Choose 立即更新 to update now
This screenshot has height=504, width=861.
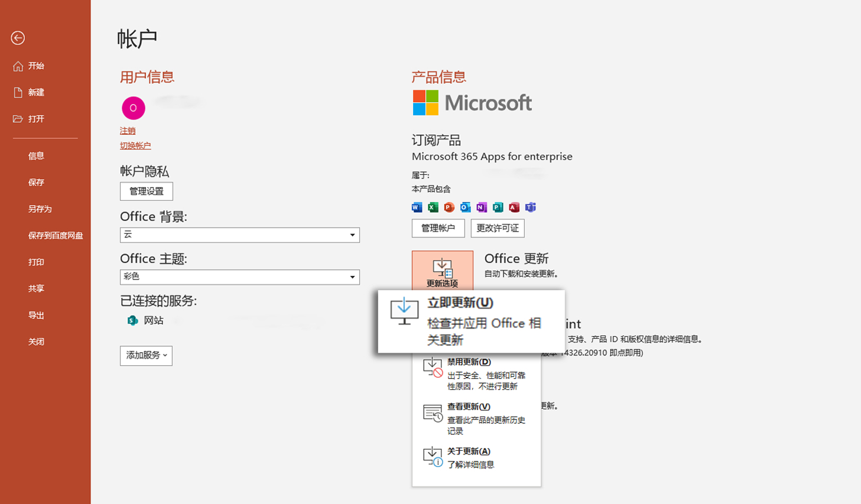[x=472, y=321]
